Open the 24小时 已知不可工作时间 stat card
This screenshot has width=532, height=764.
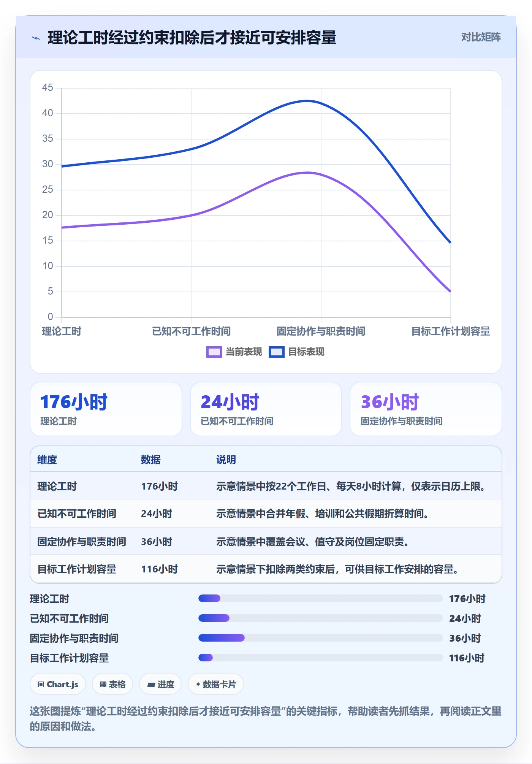coord(266,409)
